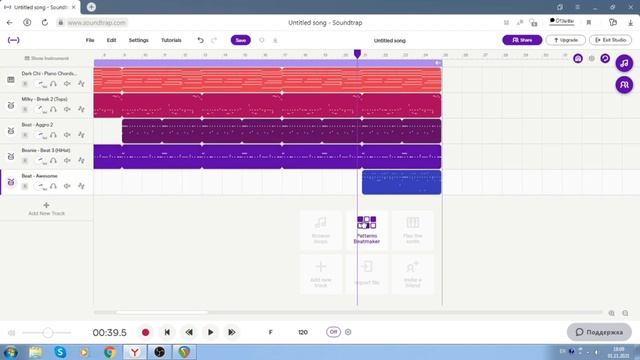This screenshot has width=640, height=360.
Task: Toggle the metronome Off switch
Action: point(333,332)
